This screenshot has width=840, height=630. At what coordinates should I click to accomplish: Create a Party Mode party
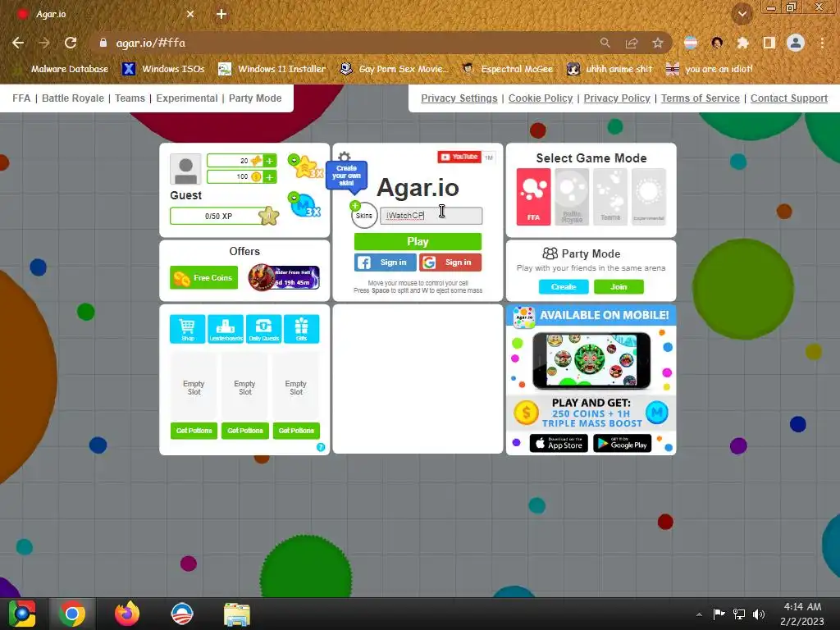(564, 286)
